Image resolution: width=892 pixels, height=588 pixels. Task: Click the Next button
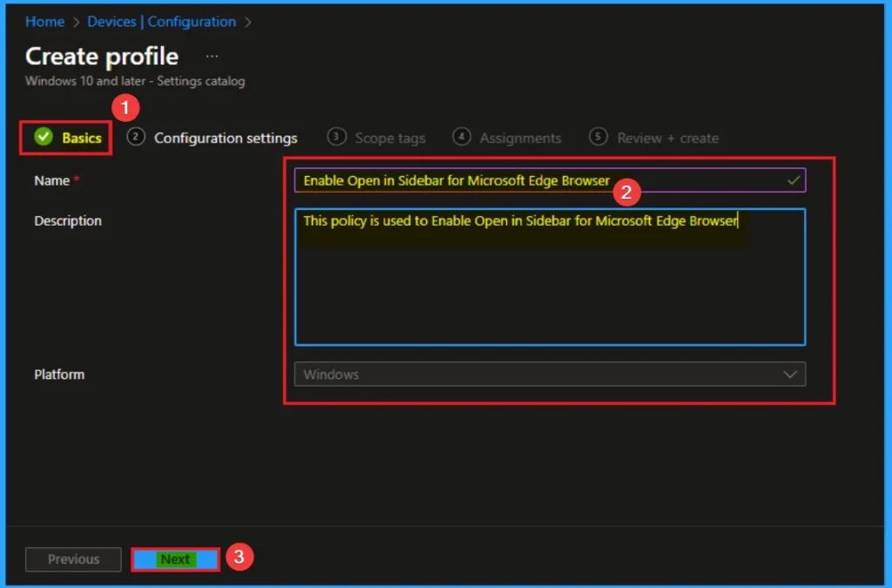pos(175,559)
